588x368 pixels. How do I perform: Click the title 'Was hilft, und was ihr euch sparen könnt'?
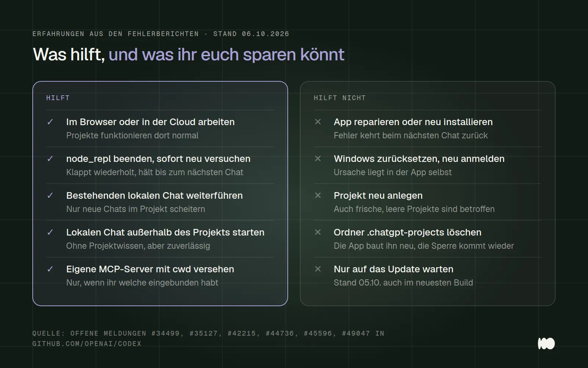pos(189,54)
